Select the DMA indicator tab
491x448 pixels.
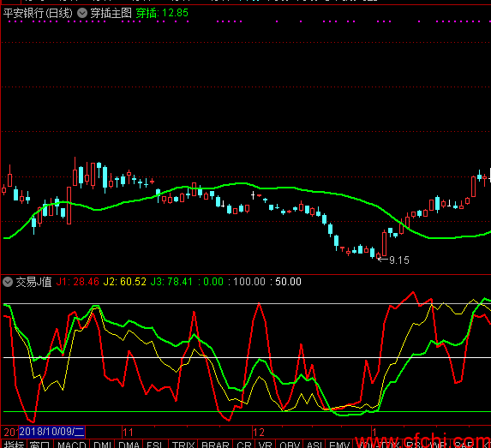[x=129, y=445]
